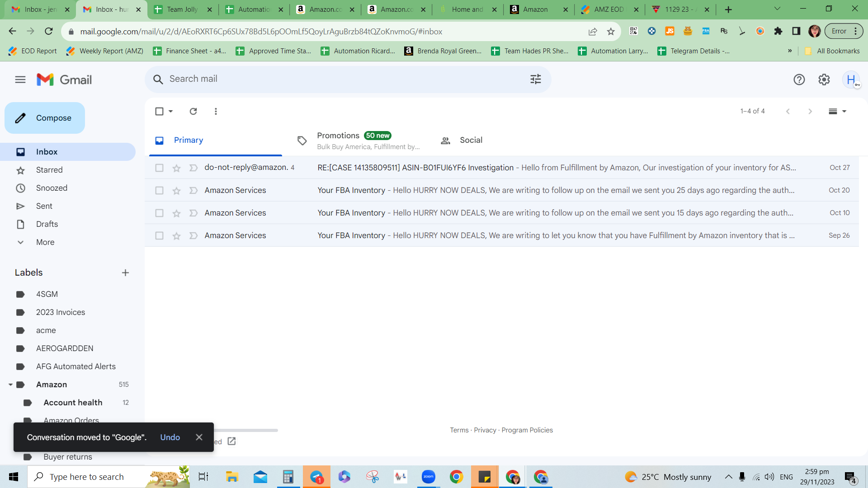
Task: Open account activity details external icon
Action: [231, 441]
